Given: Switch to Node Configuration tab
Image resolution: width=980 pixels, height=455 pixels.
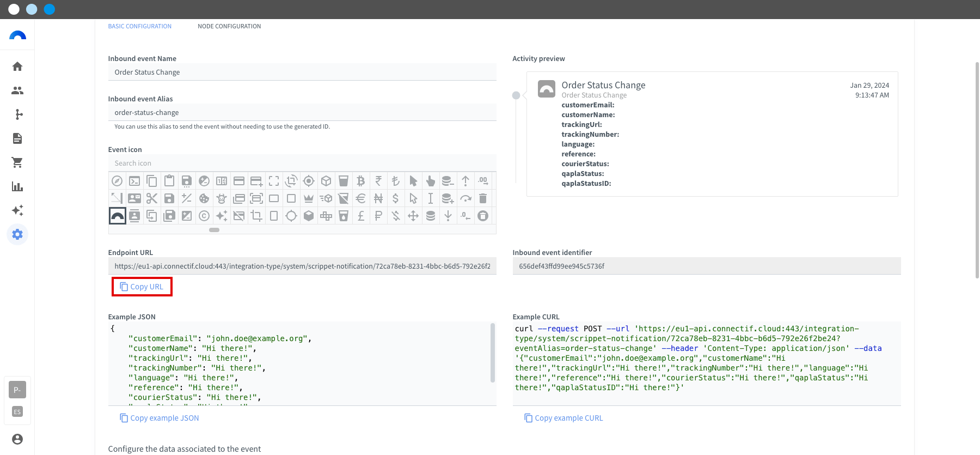Looking at the screenshot, I should tap(229, 26).
